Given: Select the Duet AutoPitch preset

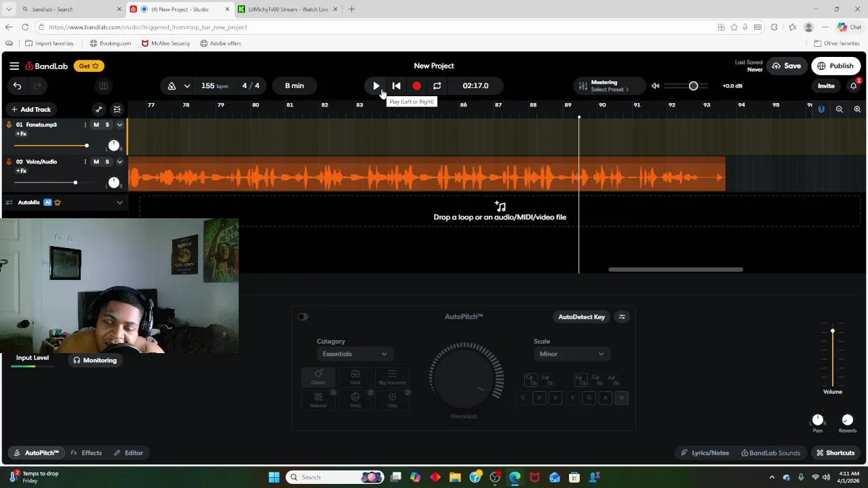Looking at the screenshot, I should 355,378.
